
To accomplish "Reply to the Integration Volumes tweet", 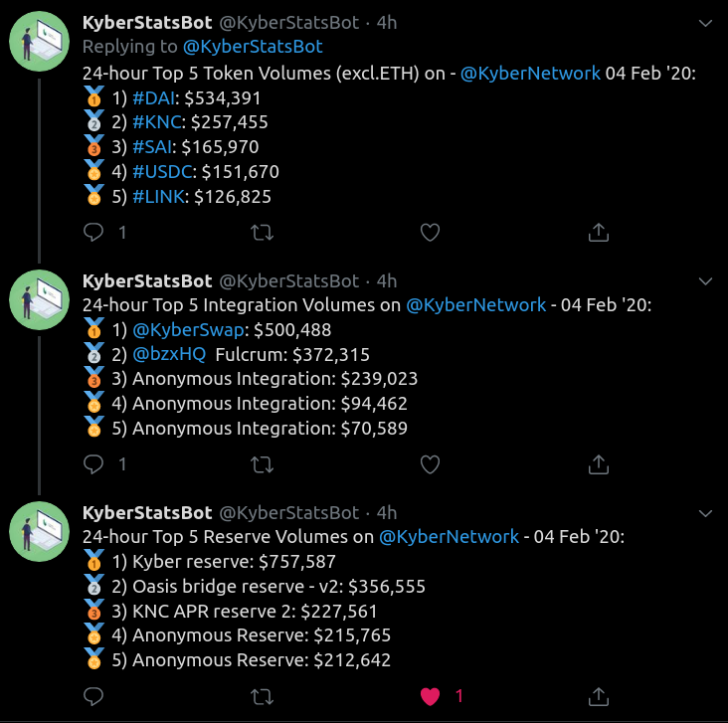I will [94, 464].
